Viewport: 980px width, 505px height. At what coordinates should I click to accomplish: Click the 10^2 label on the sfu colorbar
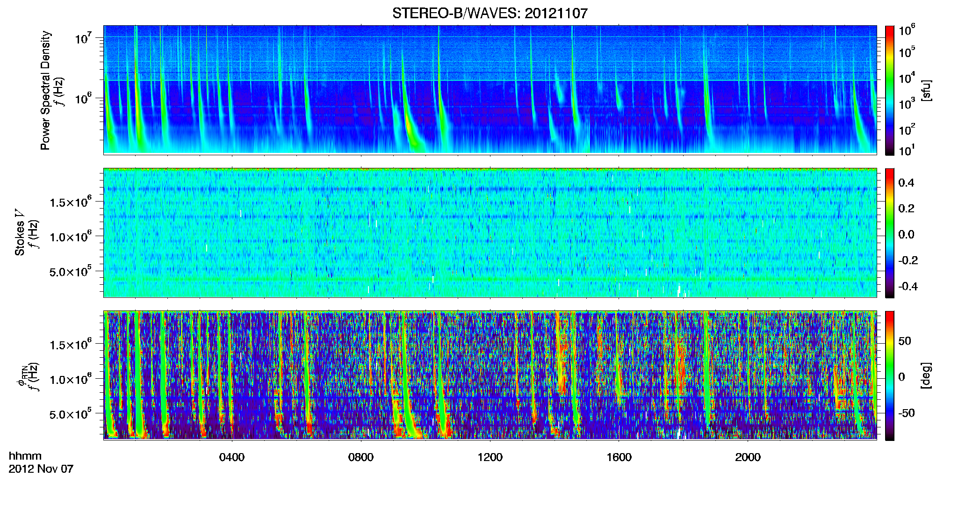point(907,130)
